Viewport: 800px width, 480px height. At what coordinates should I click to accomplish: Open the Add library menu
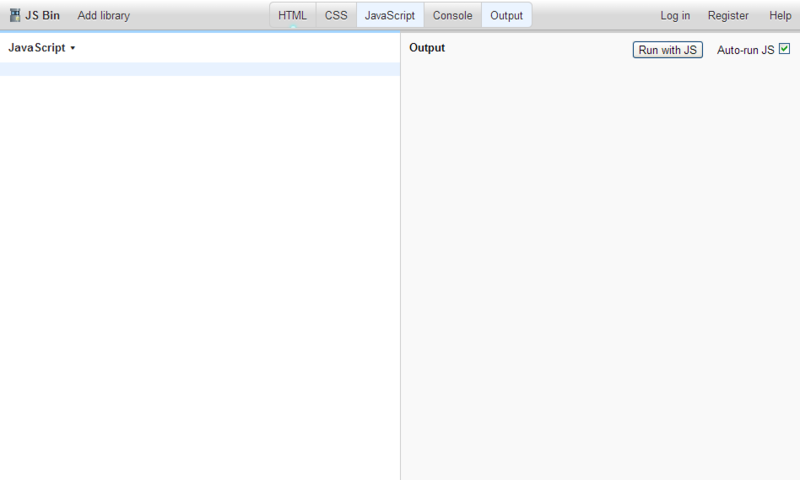pyautogui.click(x=104, y=15)
